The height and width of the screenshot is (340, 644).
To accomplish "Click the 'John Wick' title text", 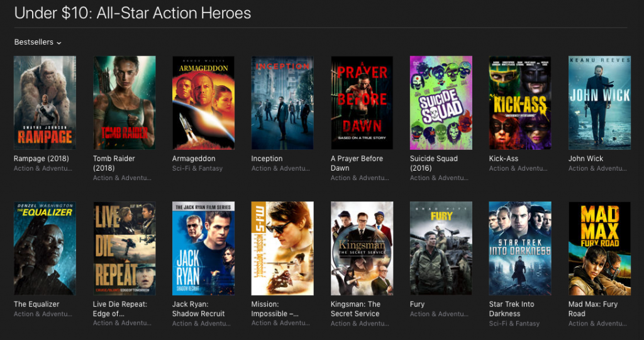I will pos(586,159).
